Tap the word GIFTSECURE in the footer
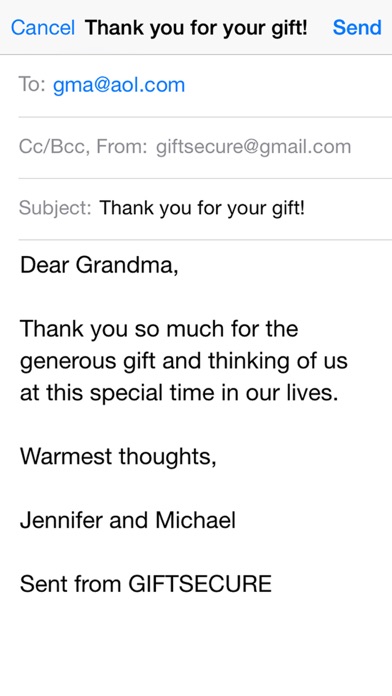Viewport: 392px width, 696px height. tap(200, 584)
